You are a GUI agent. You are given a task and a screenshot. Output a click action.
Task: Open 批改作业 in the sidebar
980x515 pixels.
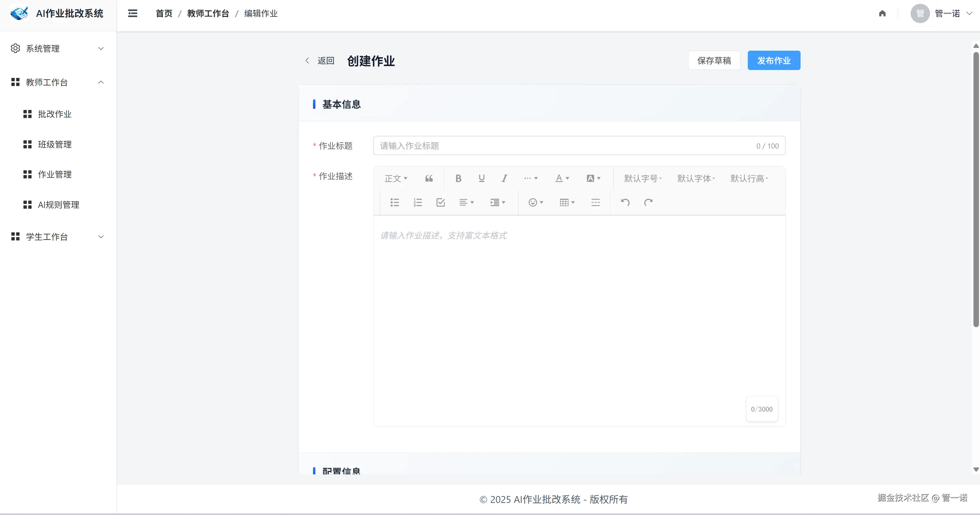pyautogui.click(x=55, y=114)
